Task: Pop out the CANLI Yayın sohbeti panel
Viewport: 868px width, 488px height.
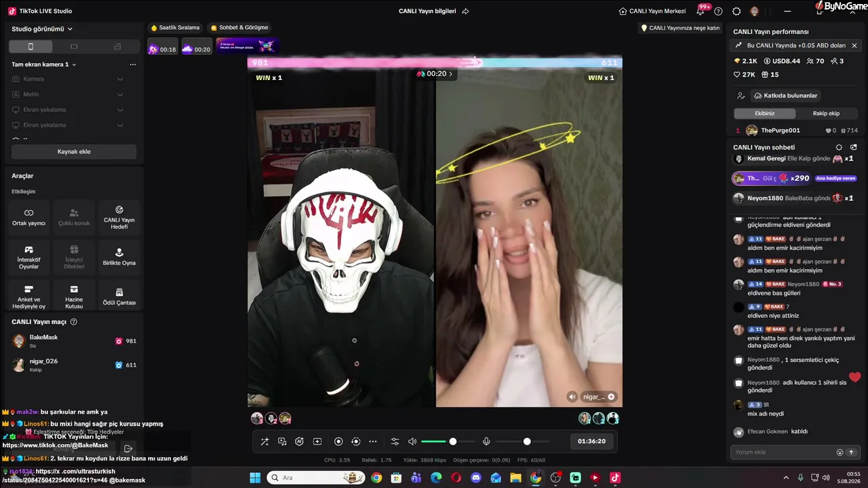Action: click(854, 147)
